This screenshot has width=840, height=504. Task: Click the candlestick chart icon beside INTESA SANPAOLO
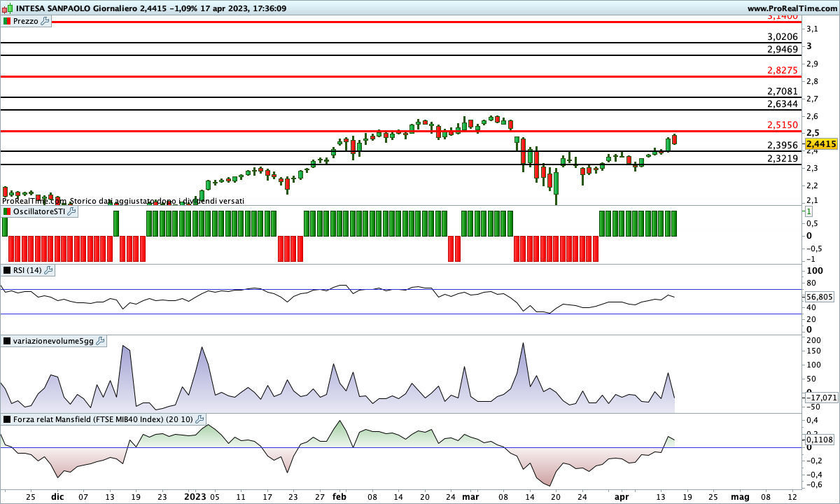click(7, 8)
